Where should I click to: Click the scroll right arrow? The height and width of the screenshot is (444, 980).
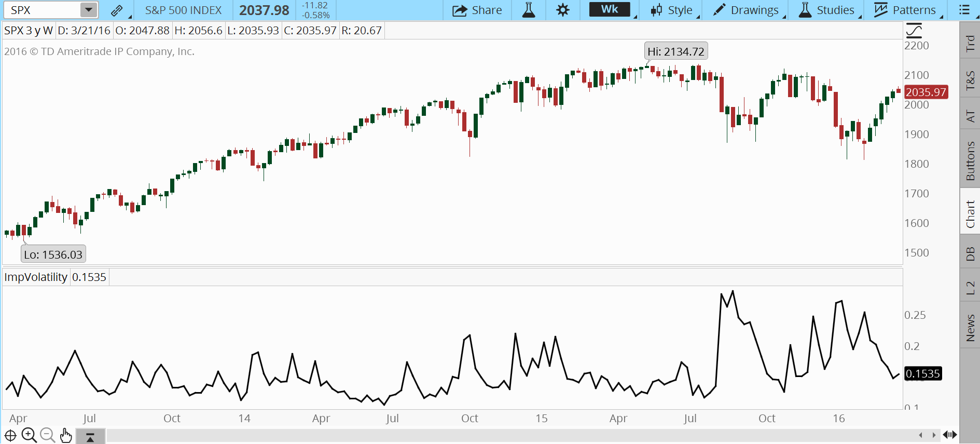pyautogui.click(x=934, y=435)
